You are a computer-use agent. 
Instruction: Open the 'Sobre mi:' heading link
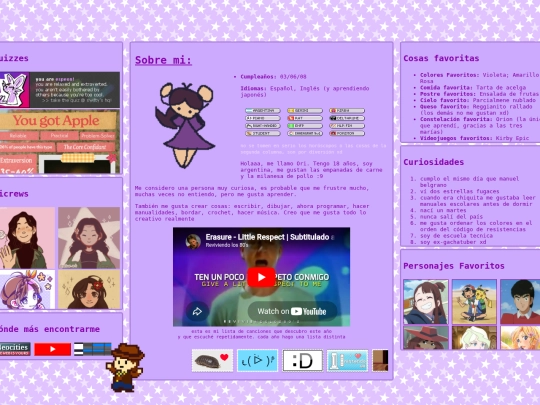click(163, 60)
